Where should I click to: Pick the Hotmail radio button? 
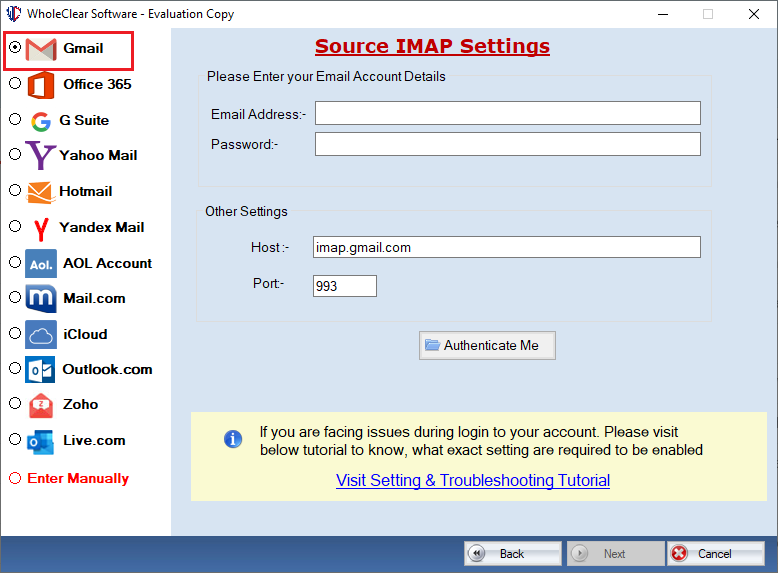15,190
